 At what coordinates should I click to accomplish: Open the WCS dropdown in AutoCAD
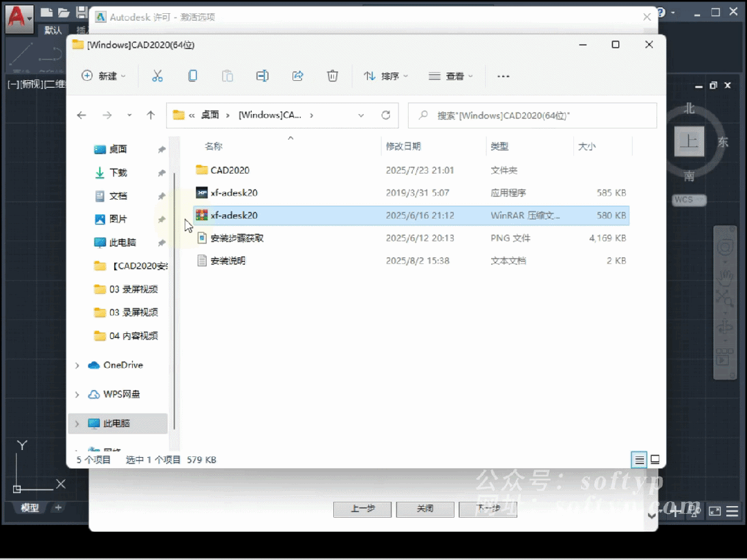coord(690,200)
